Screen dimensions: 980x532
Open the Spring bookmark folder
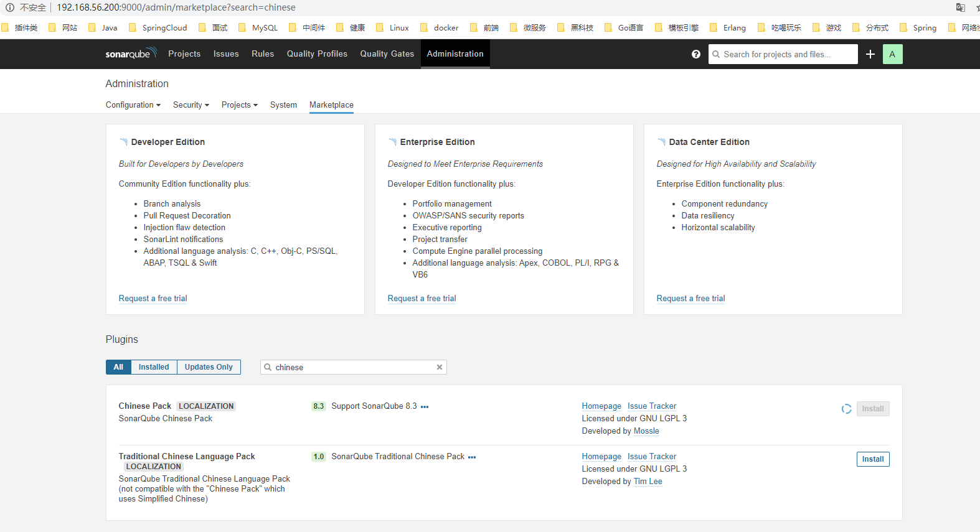click(918, 27)
